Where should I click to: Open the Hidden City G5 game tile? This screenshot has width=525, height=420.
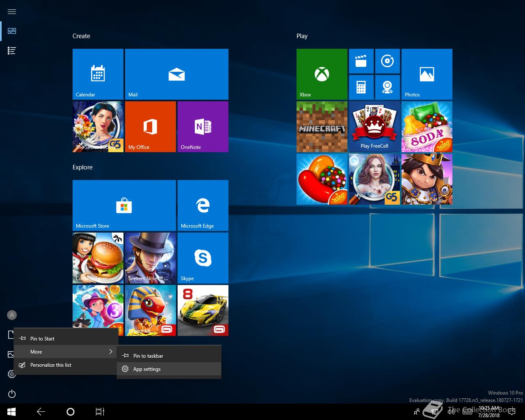(374, 179)
